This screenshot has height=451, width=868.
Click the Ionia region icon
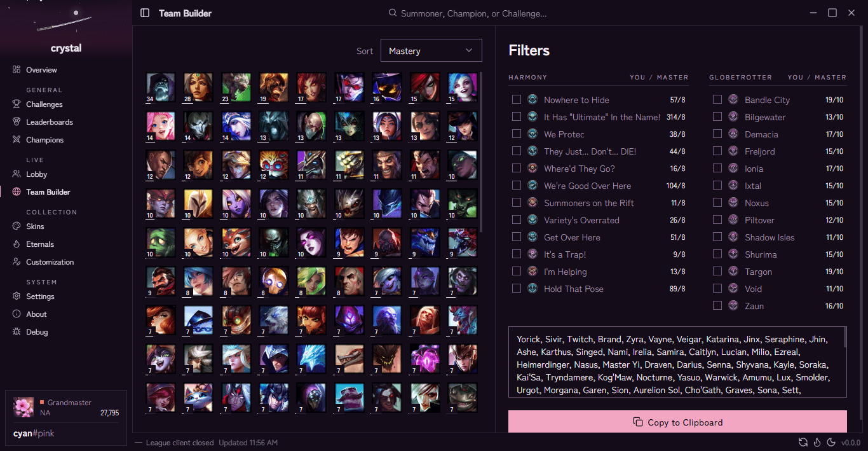[x=733, y=169]
